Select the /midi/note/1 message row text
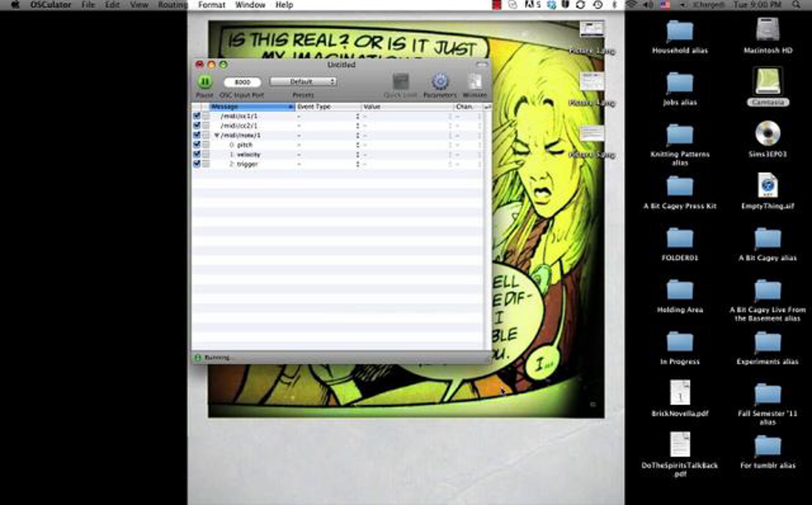Screen dimensions: 812x505 click(240, 135)
